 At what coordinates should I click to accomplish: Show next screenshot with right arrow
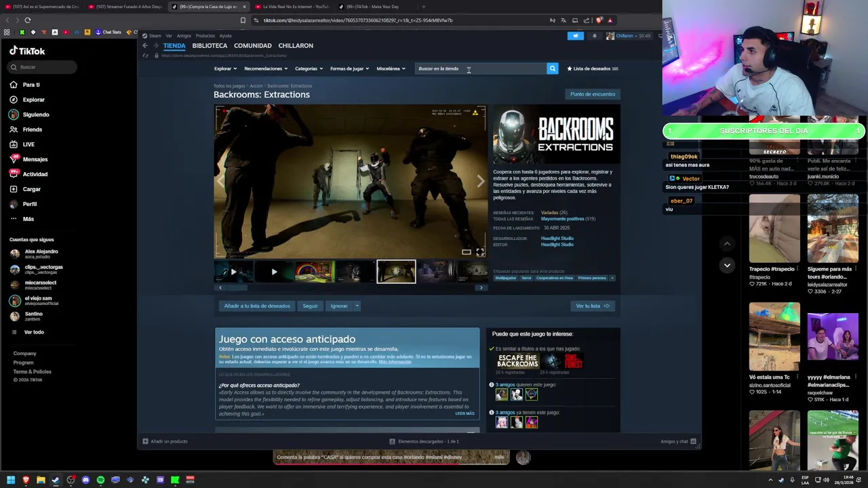click(481, 181)
